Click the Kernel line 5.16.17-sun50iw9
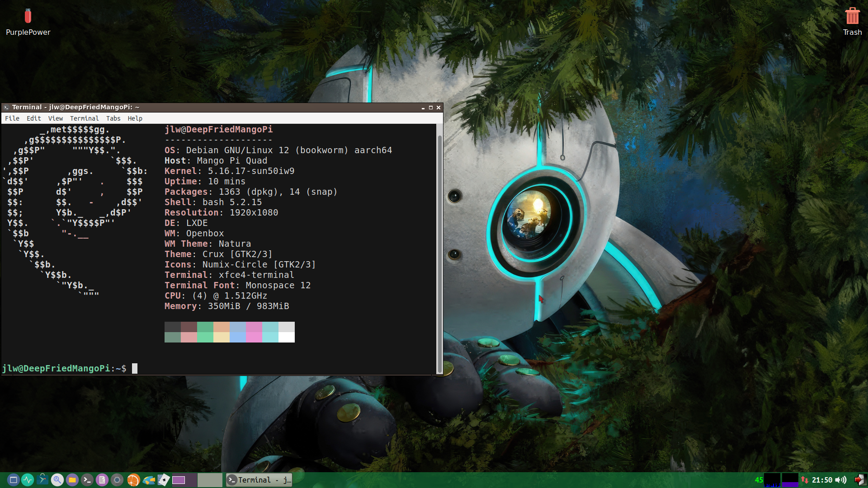This screenshot has width=868, height=488. pyautogui.click(x=229, y=171)
